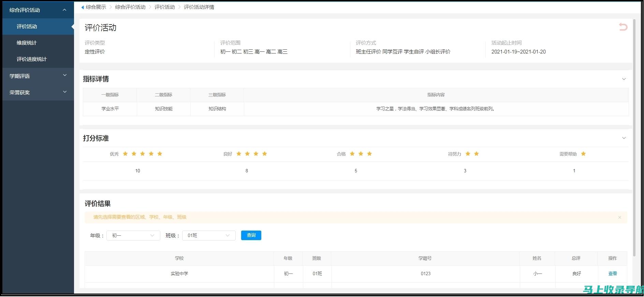Click 实验中学 cell in results table
This screenshot has width=644, height=297.
(x=179, y=273)
